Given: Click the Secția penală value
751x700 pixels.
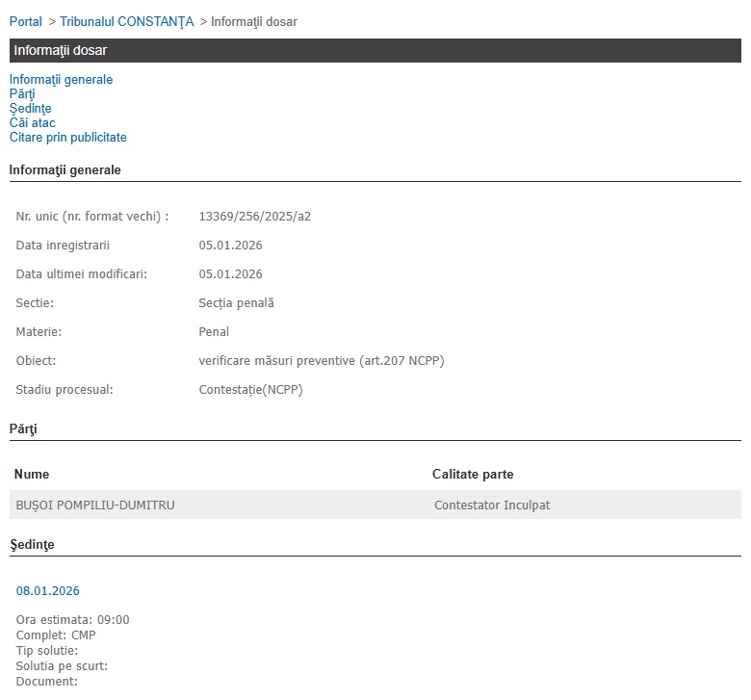Looking at the screenshot, I should (x=236, y=303).
